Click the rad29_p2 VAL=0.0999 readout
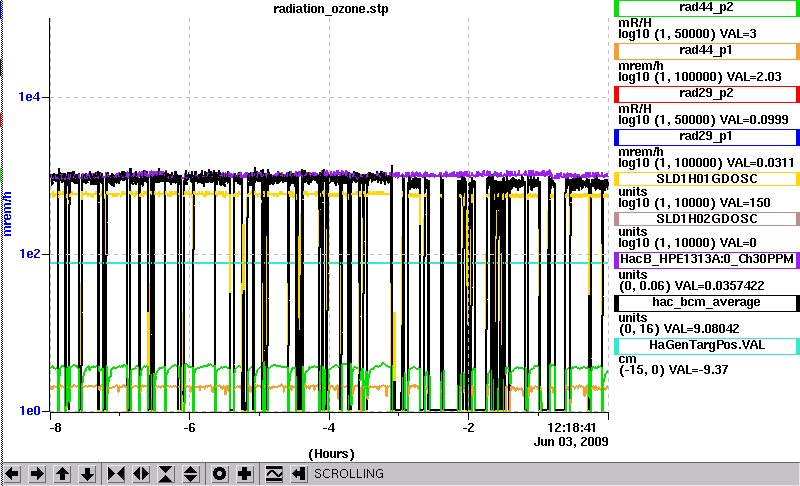Image resolution: width=800 pixels, height=486 pixels. (754, 120)
